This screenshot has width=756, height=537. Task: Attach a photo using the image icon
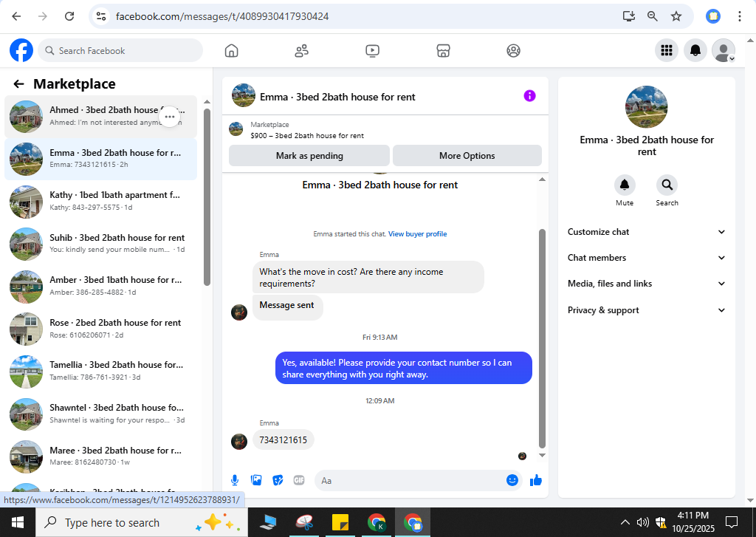(256, 480)
